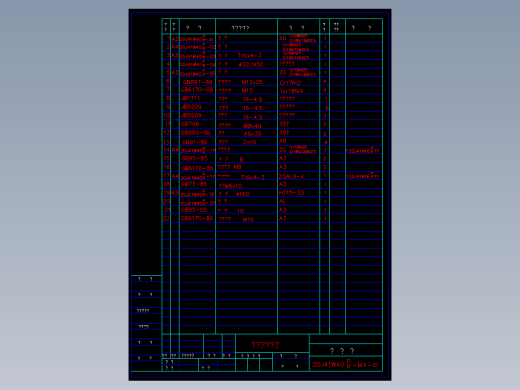
Task: Select the 1Cr18Ni9 material cell
Action: point(292,91)
